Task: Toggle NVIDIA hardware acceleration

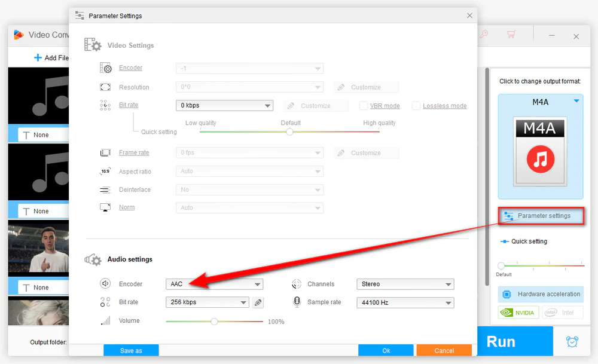Action: [x=518, y=313]
